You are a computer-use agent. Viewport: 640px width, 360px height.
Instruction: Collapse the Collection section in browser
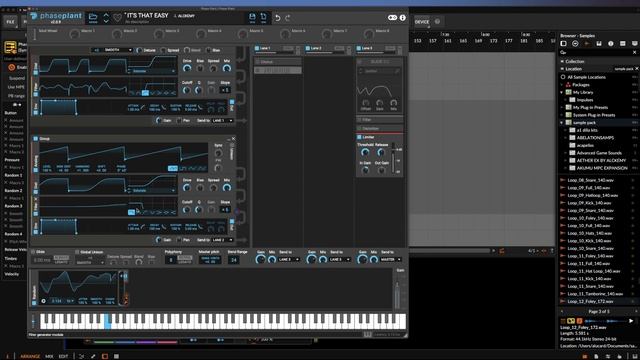[x=562, y=61]
